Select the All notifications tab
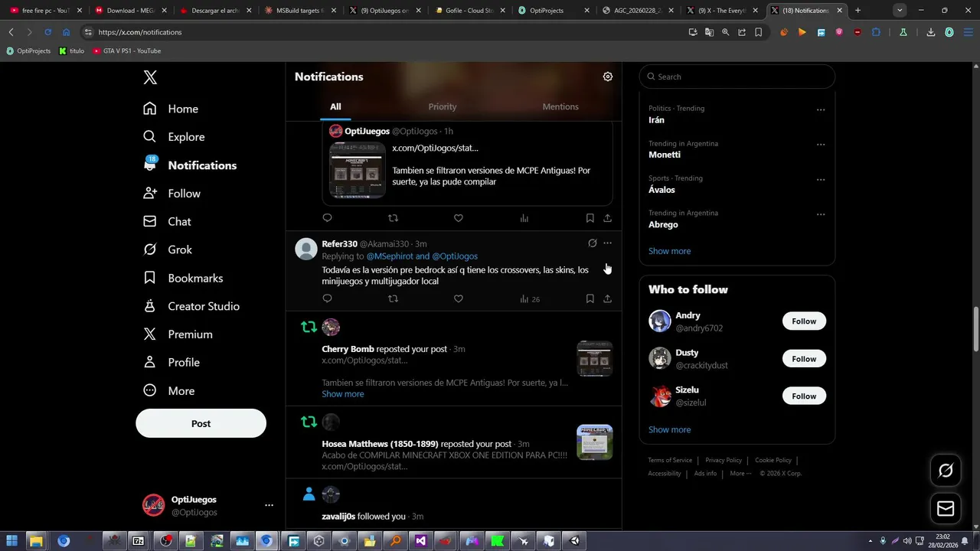Image resolution: width=980 pixels, height=551 pixels. [x=335, y=106]
